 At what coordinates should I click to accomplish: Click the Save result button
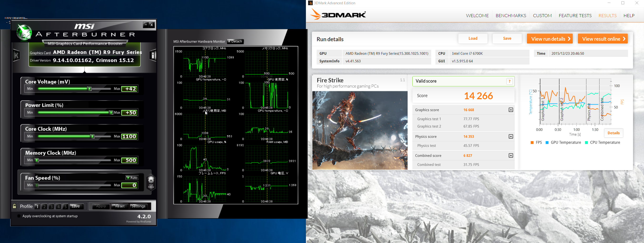(507, 39)
